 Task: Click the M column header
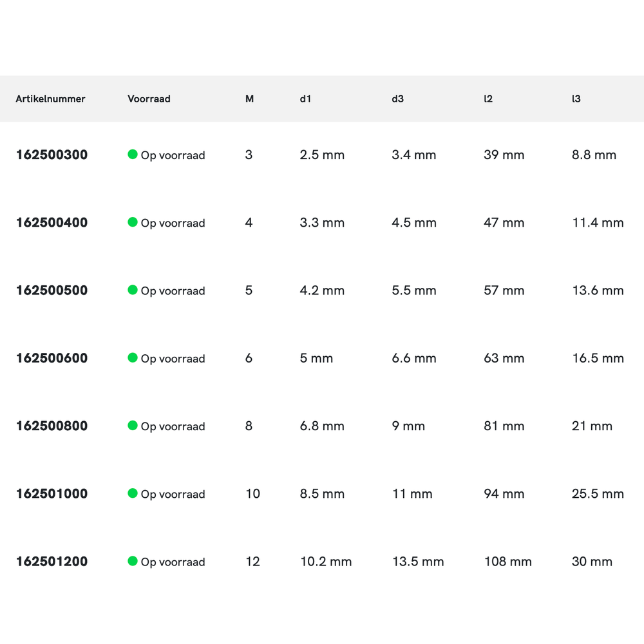click(x=249, y=99)
